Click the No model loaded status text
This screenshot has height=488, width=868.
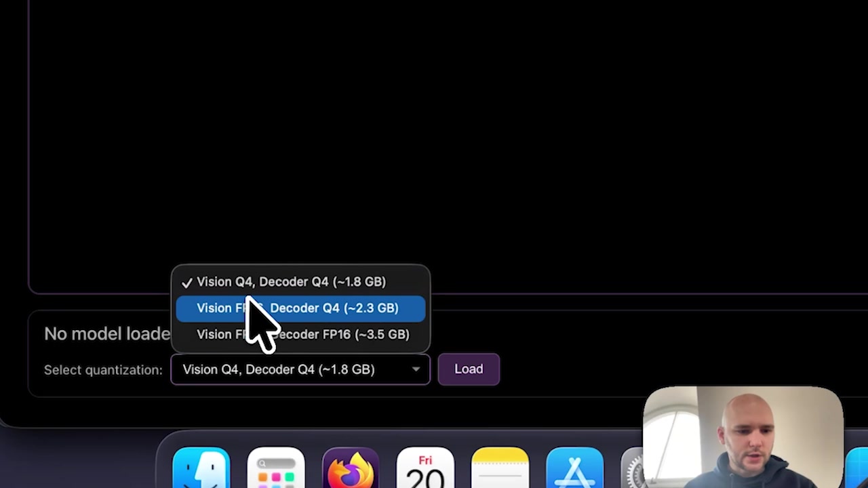tap(106, 333)
